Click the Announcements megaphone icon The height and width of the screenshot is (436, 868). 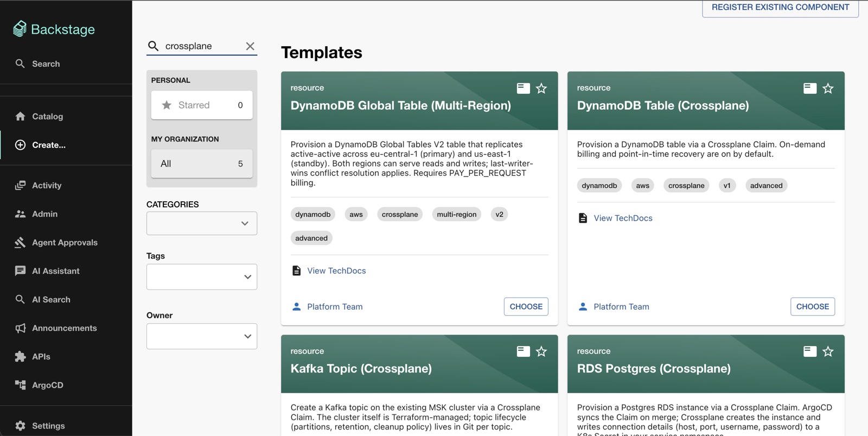point(20,328)
